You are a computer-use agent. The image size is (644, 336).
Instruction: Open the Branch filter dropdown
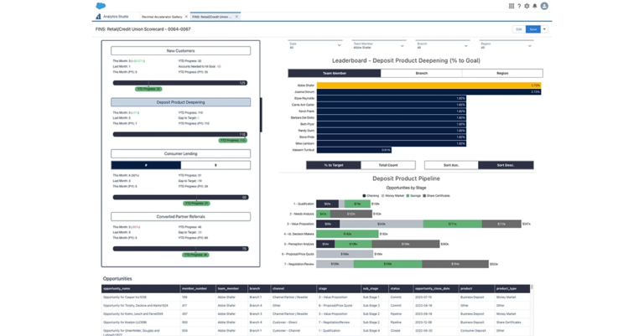pos(443,45)
